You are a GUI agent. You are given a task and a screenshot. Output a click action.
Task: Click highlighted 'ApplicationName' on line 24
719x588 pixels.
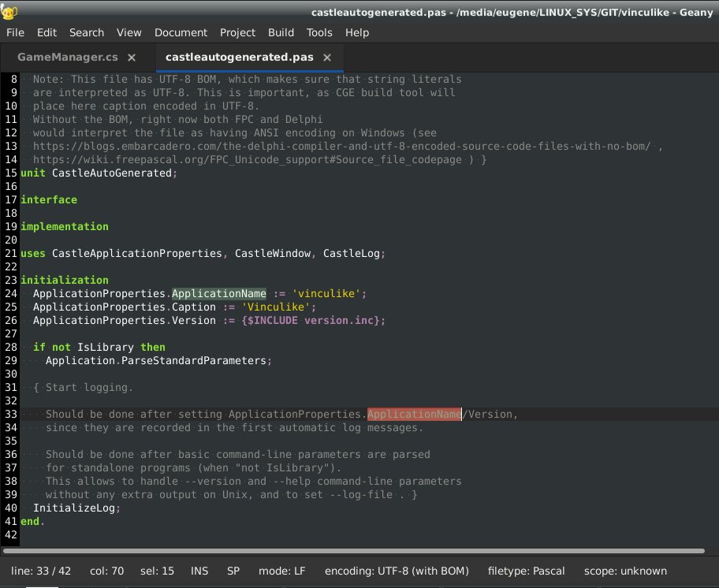(219, 294)
